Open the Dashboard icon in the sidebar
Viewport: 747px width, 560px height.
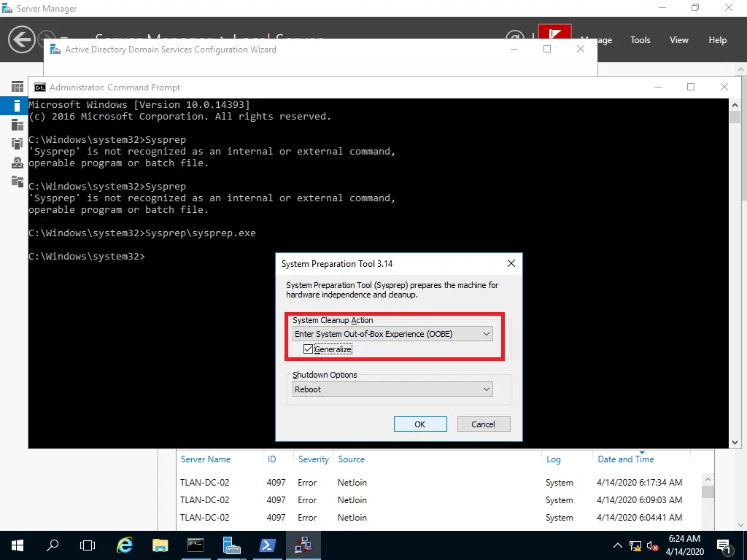click(x=18, y=86)
